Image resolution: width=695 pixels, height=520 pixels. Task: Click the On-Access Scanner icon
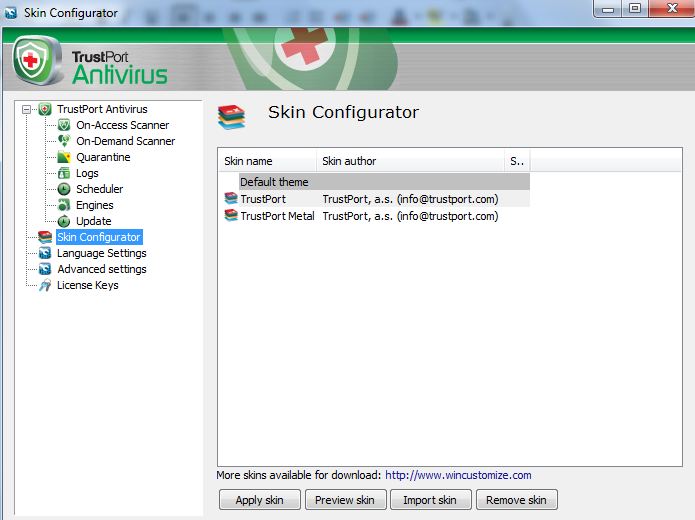[64, 125]
